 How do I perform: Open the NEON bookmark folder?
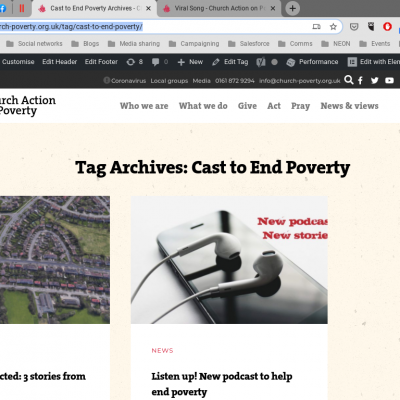[336, 44]
